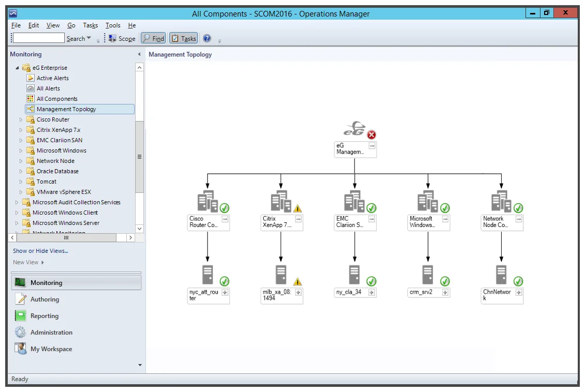
Task: Expand the nyc_att_router node
Action: [225, 293]
